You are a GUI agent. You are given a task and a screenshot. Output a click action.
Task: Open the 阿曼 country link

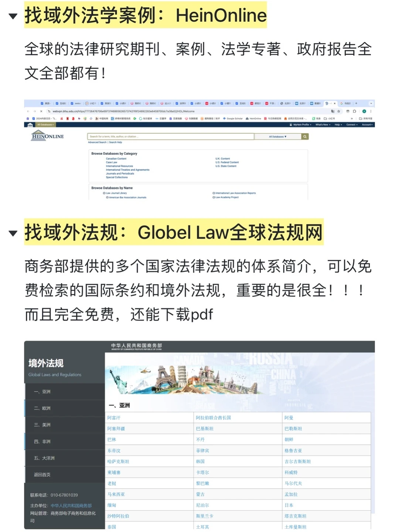click(289, 418)
